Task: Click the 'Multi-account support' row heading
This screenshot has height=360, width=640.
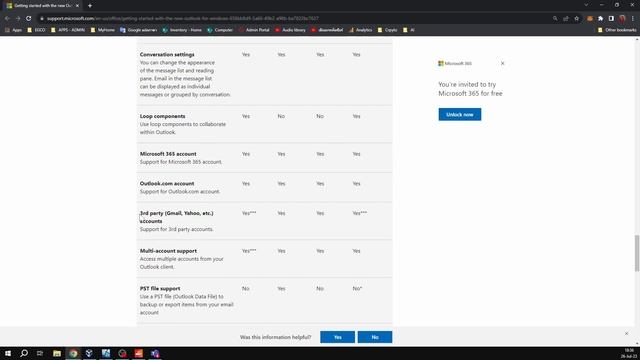Action: (x=168, y=251)
